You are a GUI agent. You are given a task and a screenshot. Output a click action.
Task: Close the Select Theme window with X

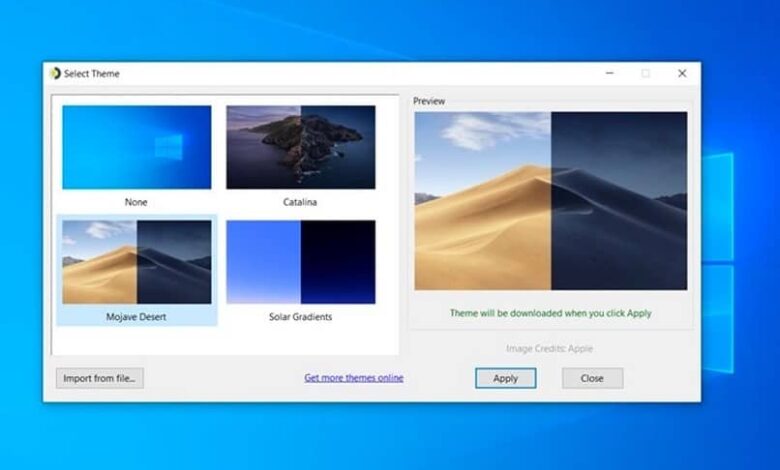coord(682,73)
